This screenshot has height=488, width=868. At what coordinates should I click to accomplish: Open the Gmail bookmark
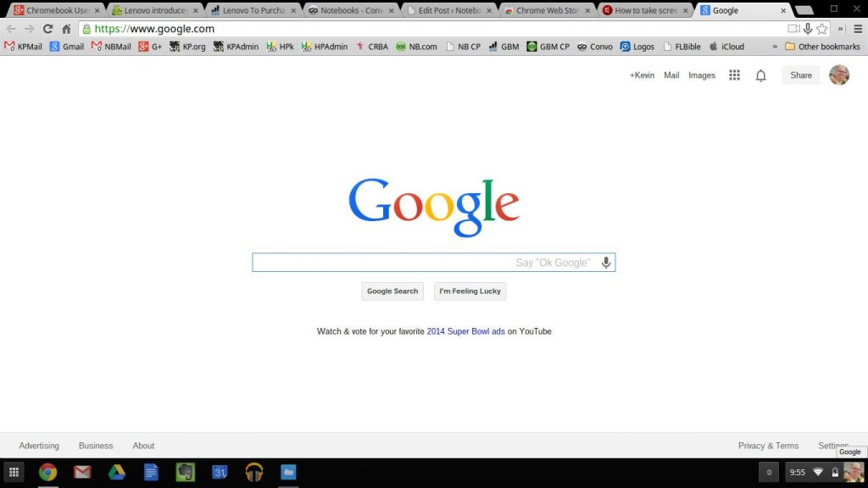click(66, 47)
